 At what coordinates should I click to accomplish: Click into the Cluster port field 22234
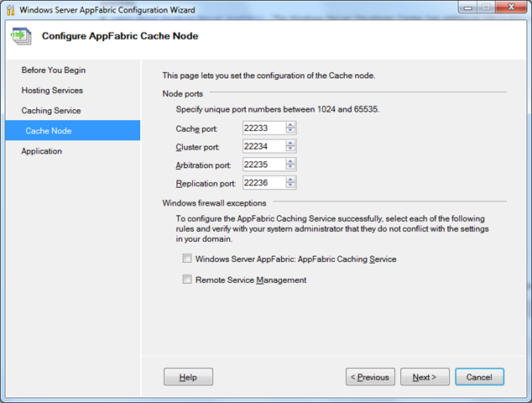pos(264,146)
